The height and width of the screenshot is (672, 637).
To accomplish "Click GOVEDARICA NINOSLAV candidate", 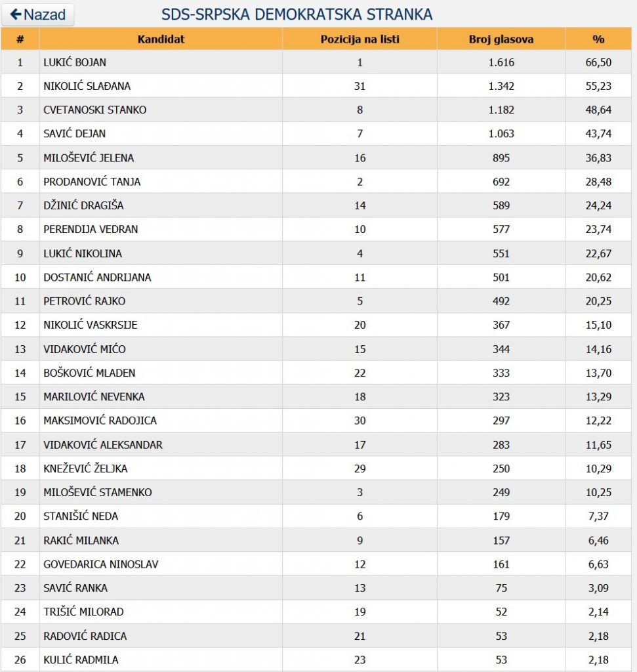I will point(100,564).
